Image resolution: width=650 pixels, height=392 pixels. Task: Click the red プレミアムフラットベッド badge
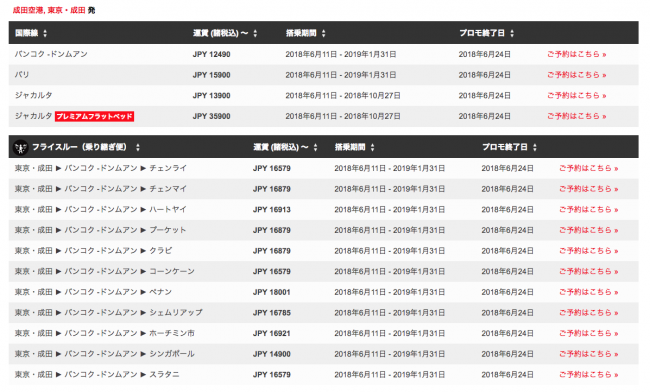(x=95, y=116)
